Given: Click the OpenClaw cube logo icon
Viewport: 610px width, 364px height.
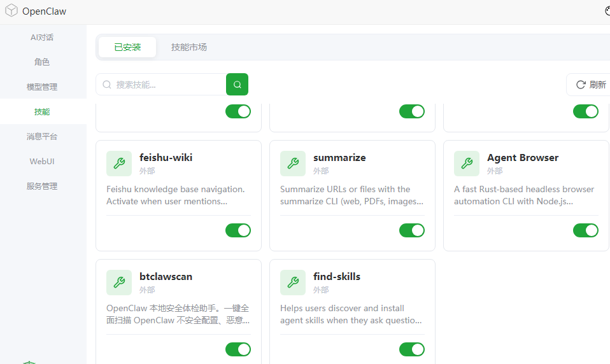Looking at the screenshot, I should point(11,10).
